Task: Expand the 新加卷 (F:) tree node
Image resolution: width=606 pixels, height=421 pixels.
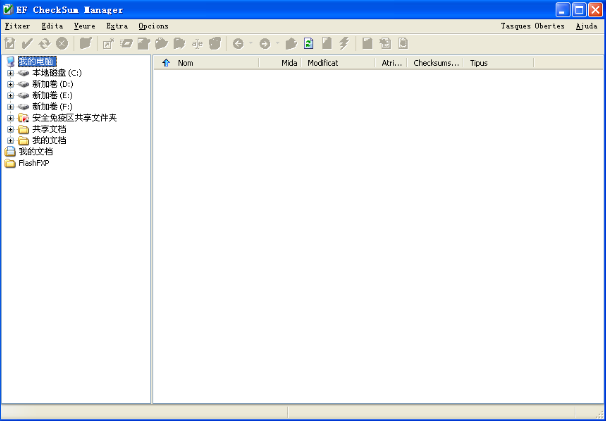Action: click(10, 107)
